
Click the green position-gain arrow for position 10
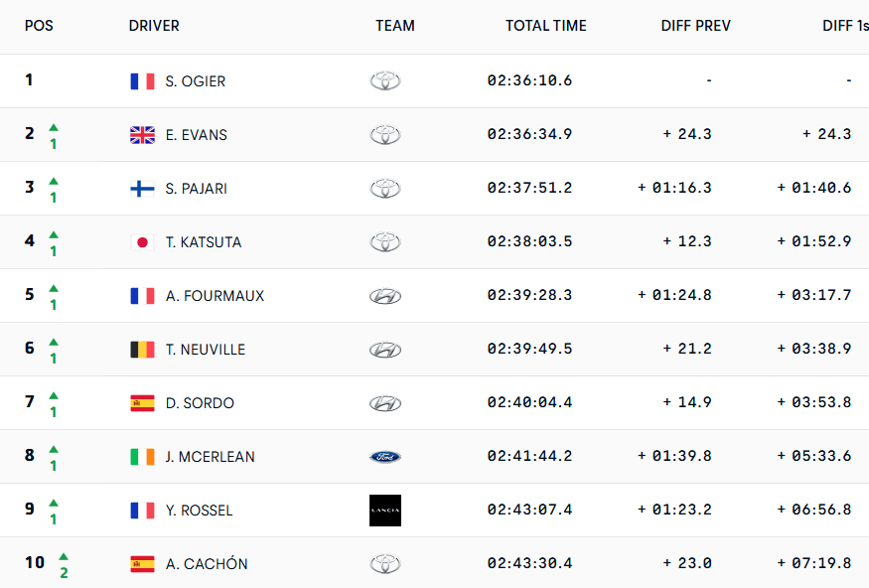64,556
